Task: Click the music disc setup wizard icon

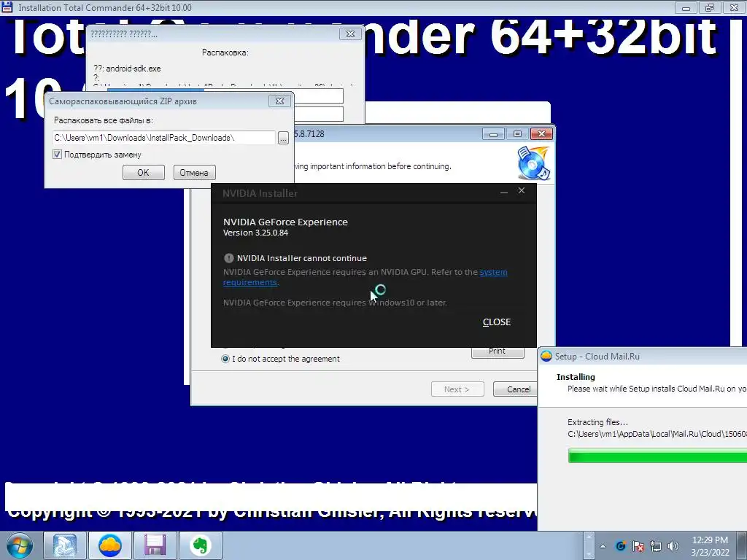Action: 533,163
